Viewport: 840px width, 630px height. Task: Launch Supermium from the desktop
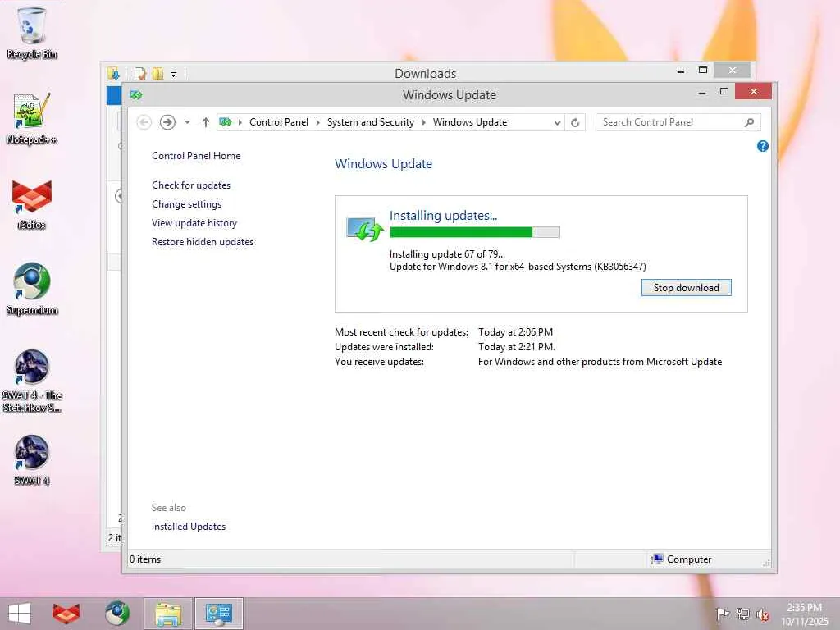pyautogui.click(x=32, y=288)
